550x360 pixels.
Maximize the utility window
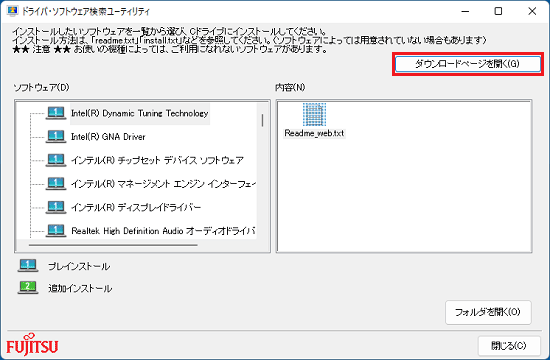498,11
